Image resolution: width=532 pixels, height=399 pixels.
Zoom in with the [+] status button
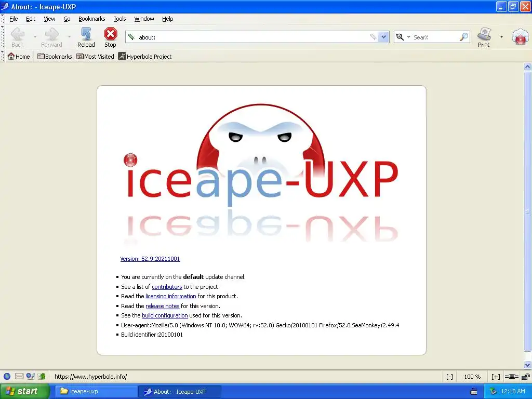point(496,377)
